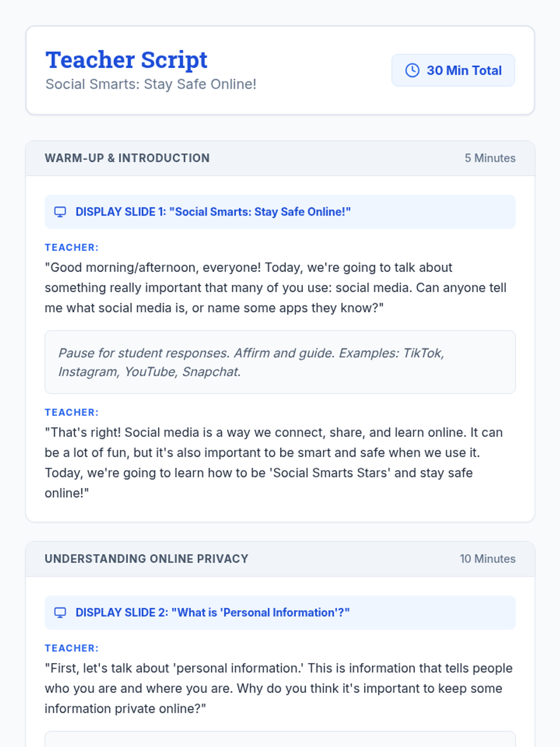Open the Display Slide 2 banner title

click(212, 613)
